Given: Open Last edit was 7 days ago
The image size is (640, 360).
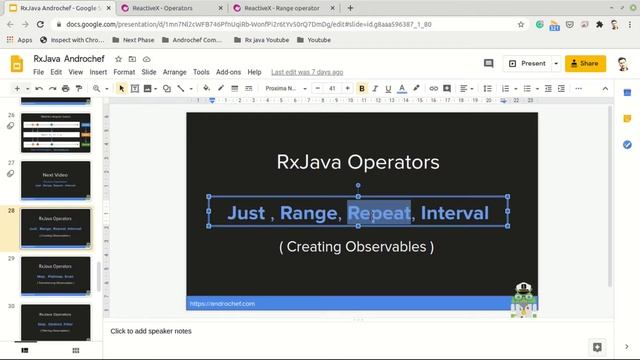Looking at the screenshot, I should pos(307,72).
